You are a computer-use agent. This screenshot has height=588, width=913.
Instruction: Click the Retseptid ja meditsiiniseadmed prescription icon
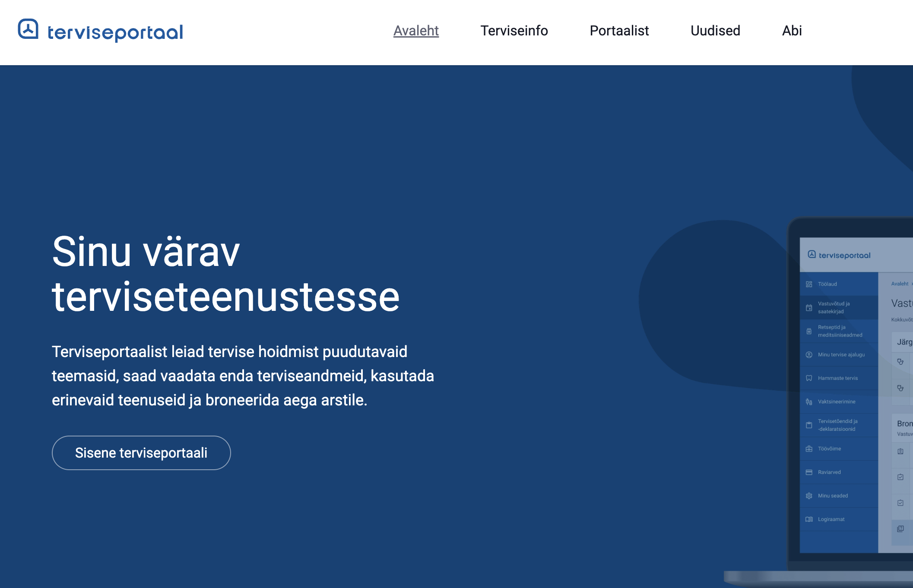(x=809, y=331)
